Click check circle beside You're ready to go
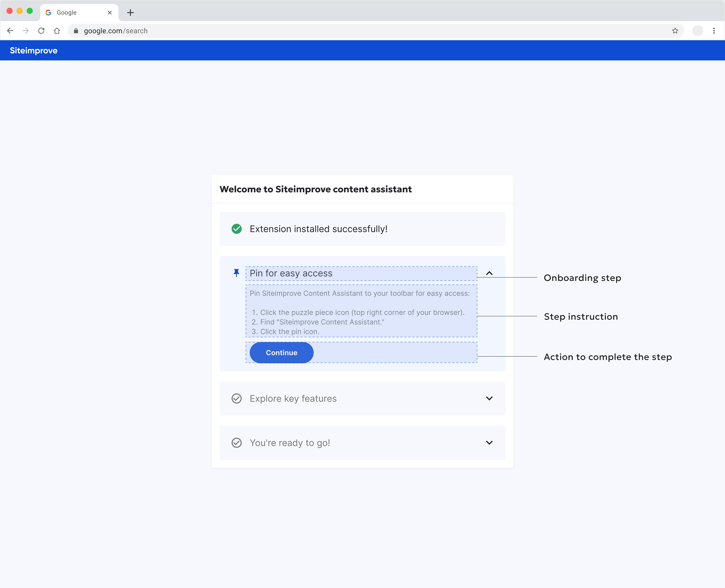Image resolution: width=725 pixels, height=588 pixels. click(237, 443)
